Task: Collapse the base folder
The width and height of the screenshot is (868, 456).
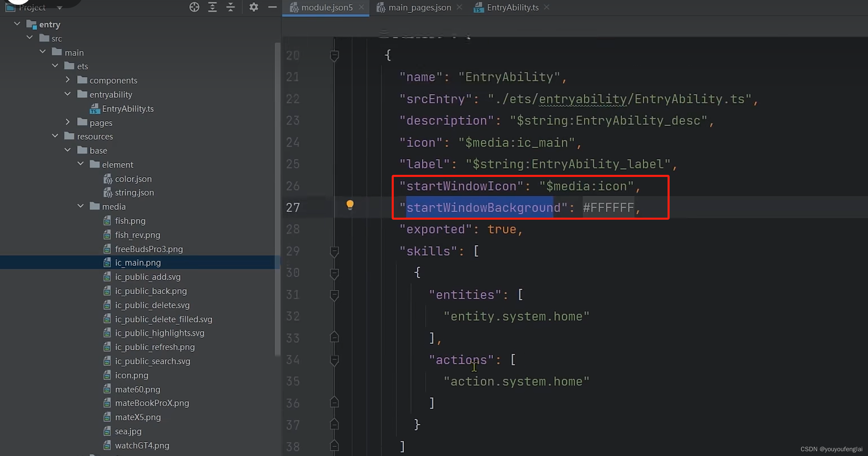Action: click(68, 150)
